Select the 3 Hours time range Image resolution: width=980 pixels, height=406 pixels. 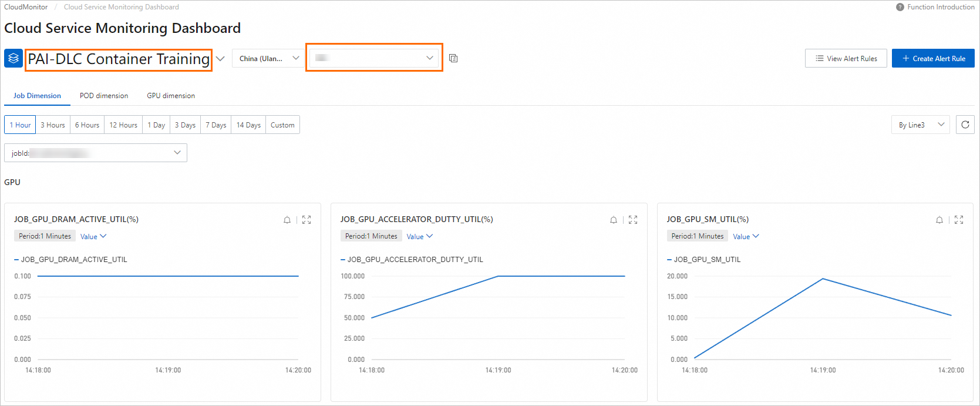click(x=53, y=125)
